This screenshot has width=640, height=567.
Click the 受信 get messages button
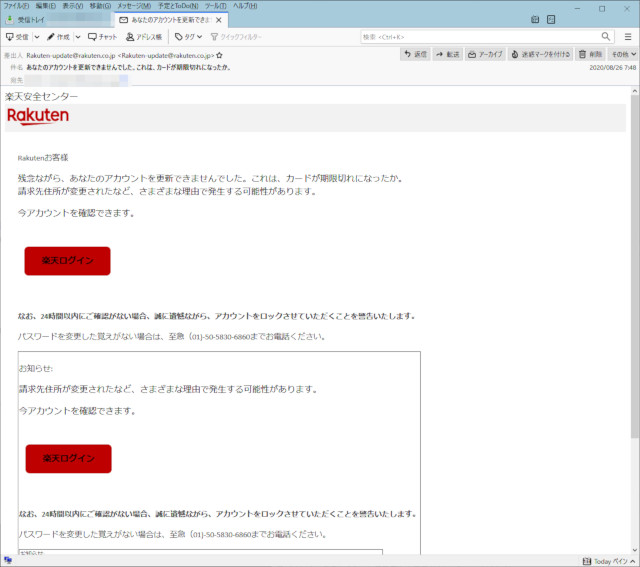pos(17,37)
